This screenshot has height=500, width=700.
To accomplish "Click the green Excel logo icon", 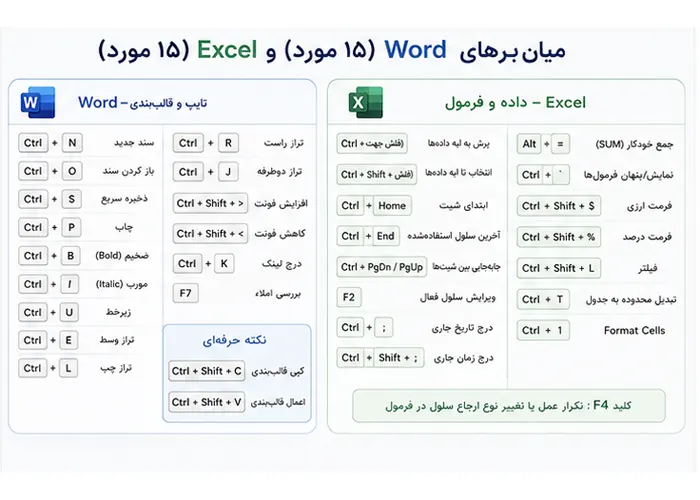I will coord(366,102).
